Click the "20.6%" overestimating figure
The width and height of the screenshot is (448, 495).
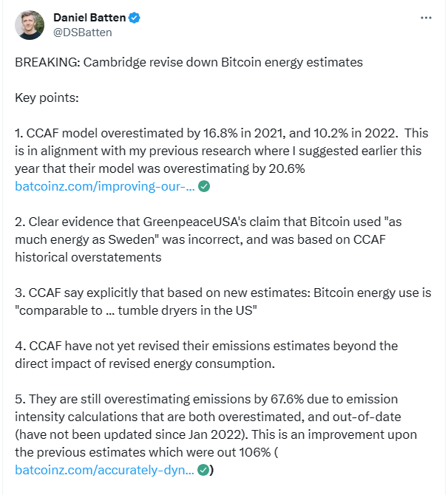[x=287, y=168]
